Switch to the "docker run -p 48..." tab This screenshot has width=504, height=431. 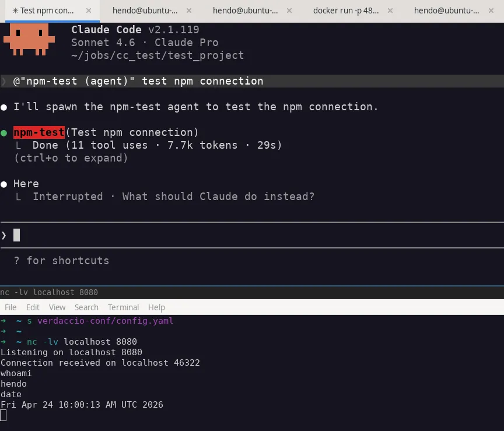pyautogui.click(x=346, y=10)
